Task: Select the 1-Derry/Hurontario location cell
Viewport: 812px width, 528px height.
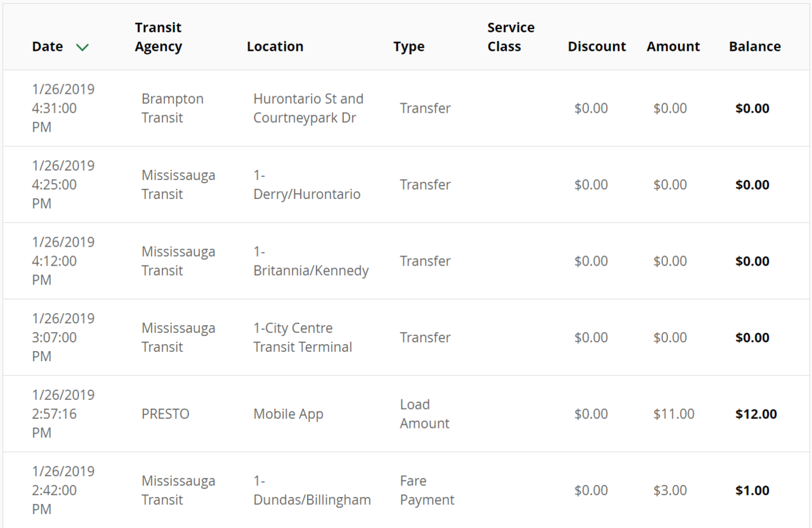Action: 306,185
